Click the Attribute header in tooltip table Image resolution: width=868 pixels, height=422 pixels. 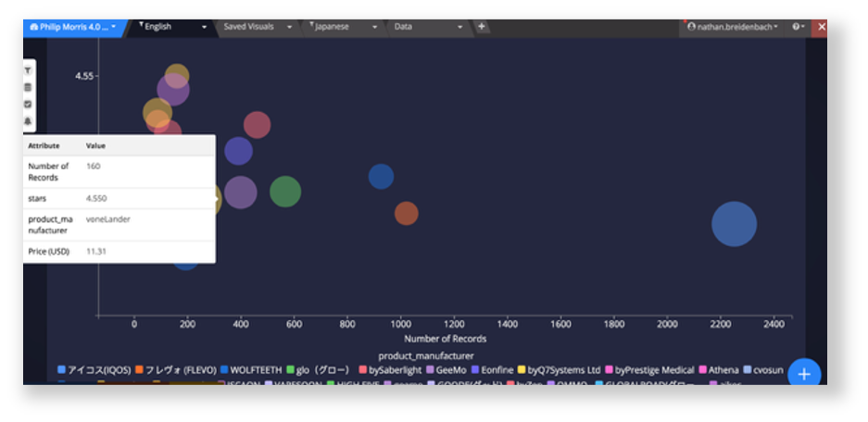point(44,146)
